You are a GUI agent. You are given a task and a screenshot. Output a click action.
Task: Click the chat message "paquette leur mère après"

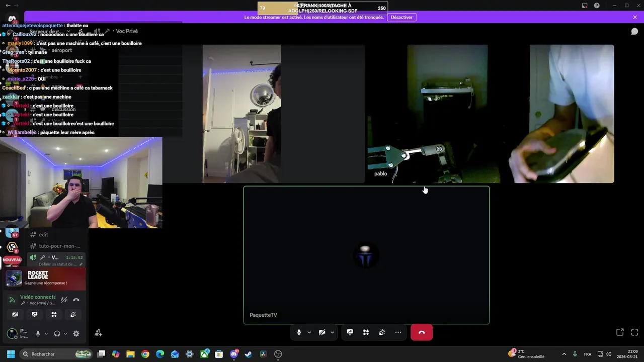66,132
